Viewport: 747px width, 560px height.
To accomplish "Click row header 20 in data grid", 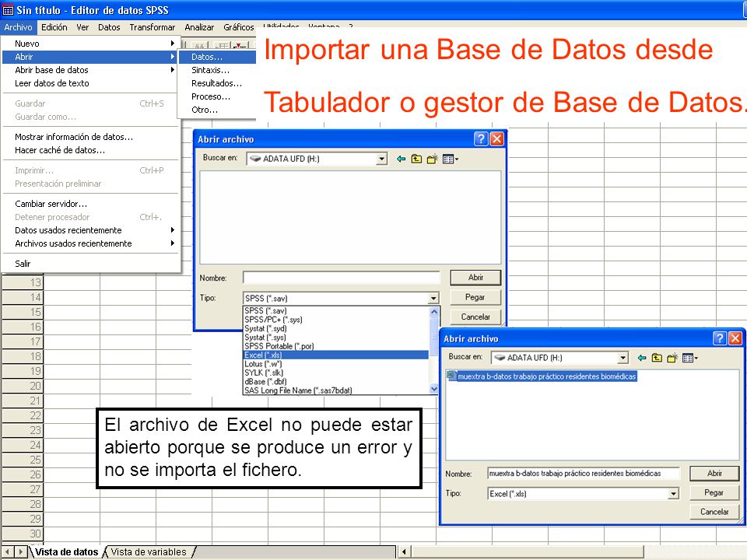I will coord(23,386).
